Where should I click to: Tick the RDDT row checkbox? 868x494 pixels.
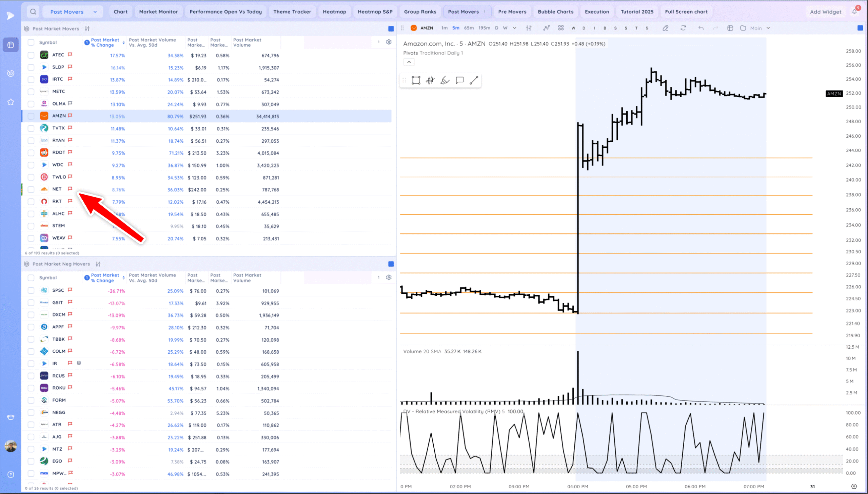point(31,153)
